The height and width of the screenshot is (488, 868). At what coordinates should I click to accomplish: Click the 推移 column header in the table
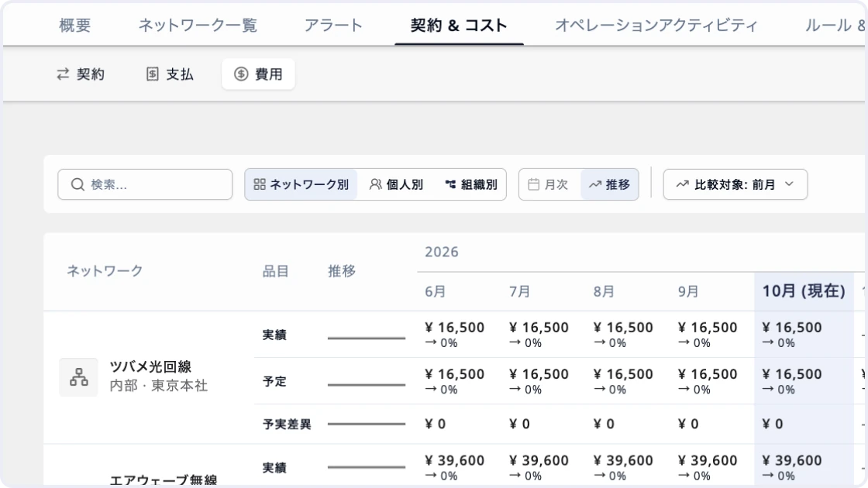coord(342,271)
